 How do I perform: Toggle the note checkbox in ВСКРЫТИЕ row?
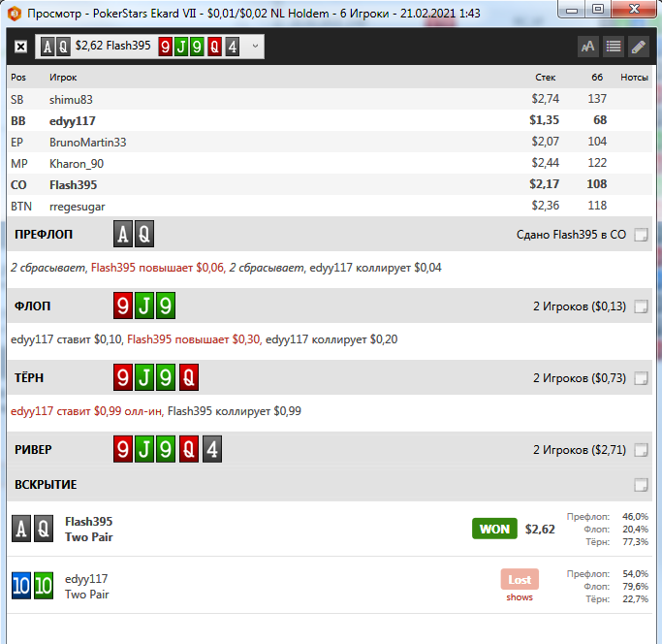tap(641, 485)
